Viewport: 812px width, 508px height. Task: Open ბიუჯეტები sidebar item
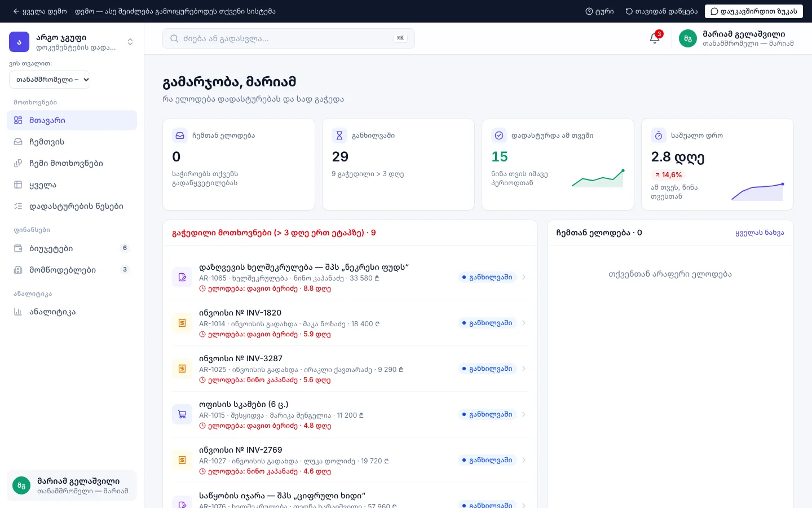pyautogui.click(x=72, y=248)
